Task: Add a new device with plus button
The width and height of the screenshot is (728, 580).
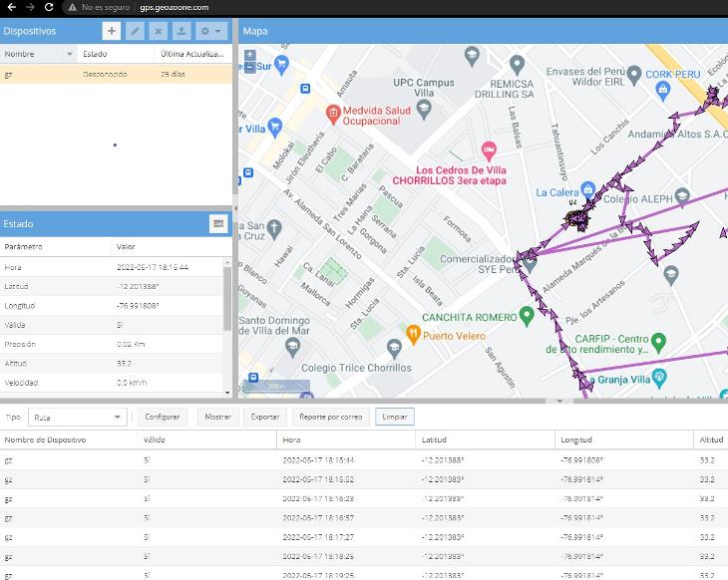Action: pyautogui.click(x=112, y=31)
